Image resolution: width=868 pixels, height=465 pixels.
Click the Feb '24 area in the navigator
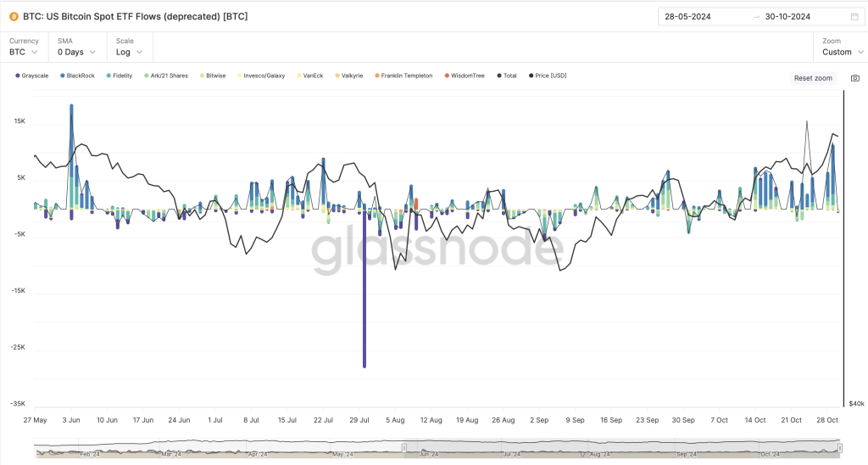tap(90, 454)
